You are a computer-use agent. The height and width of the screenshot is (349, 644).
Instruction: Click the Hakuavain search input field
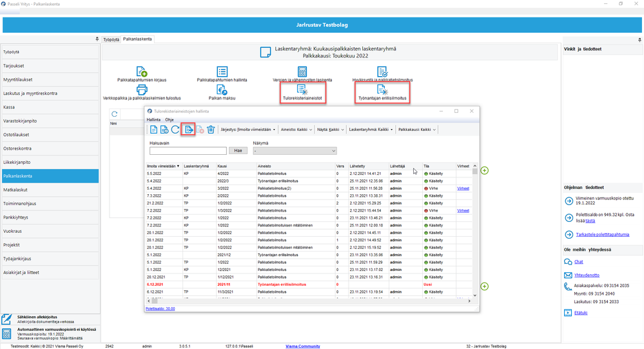(x=188, y=151)
